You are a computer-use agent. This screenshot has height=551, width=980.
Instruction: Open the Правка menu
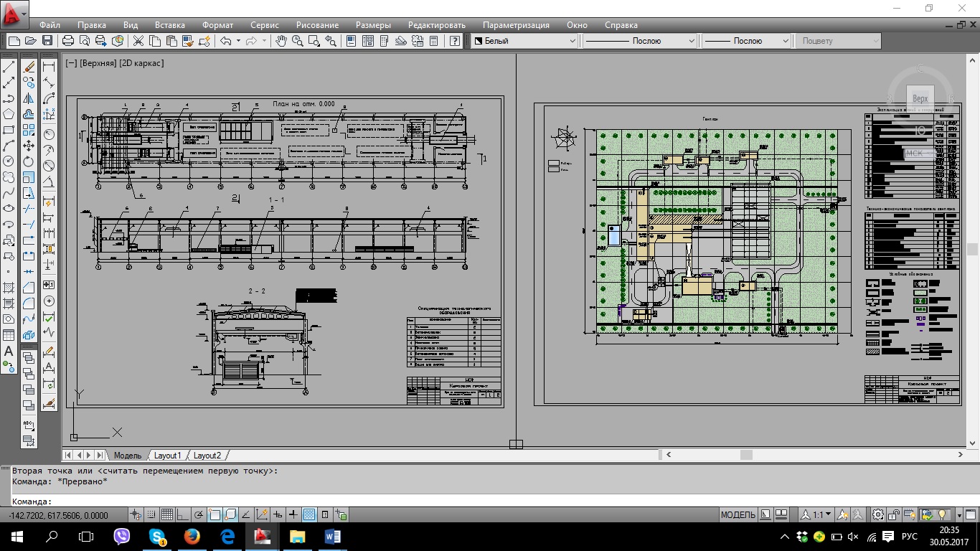[91, 24]
